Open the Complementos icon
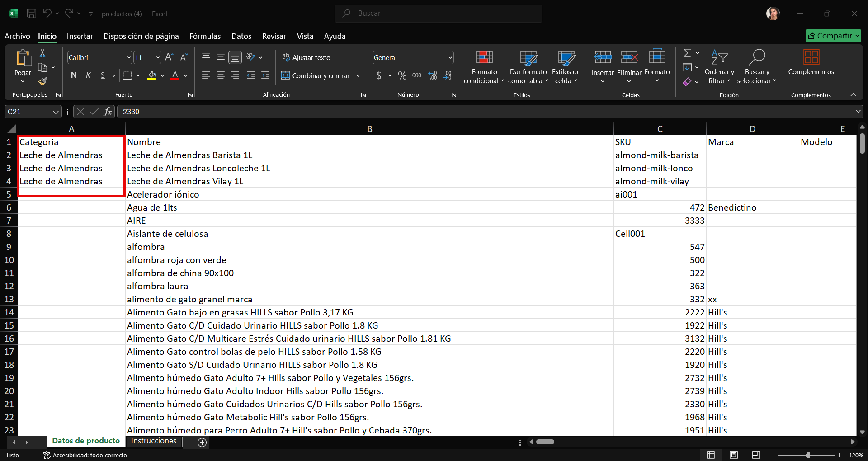The width and height of the screenshot is (868, 461). click(811, 57)
